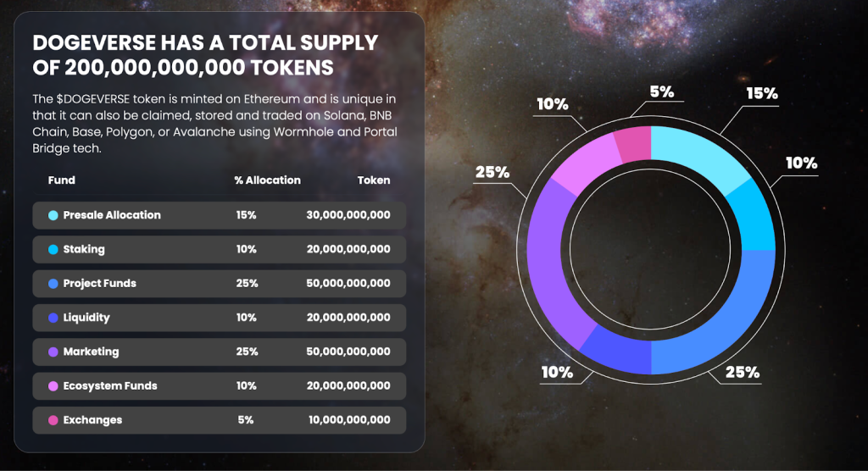This screenshot has width=868, height=471.
Task: Click the 'Fund' column header
Action: [61, 180]
